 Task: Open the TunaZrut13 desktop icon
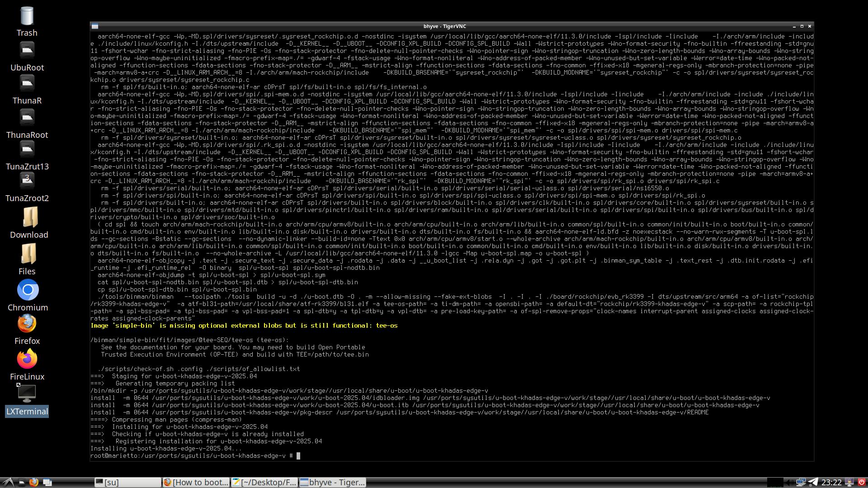pyautogui.click(x=27, y=150)
